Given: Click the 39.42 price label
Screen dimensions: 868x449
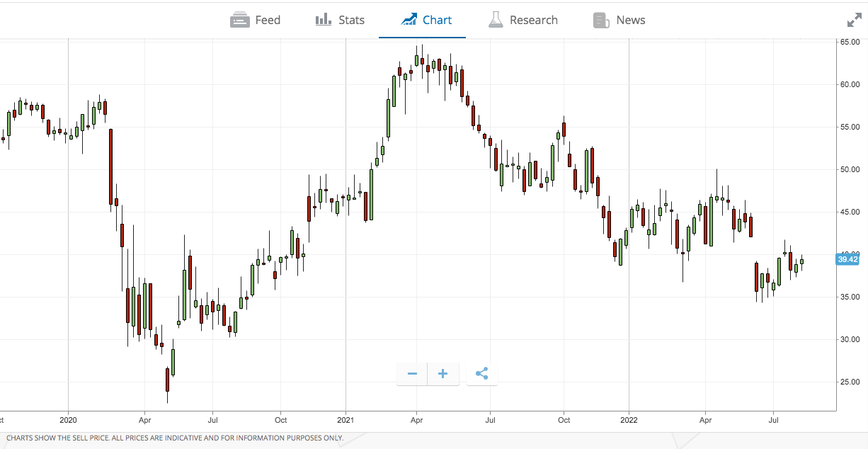Looking at the screenshot, I should (847, 259).
